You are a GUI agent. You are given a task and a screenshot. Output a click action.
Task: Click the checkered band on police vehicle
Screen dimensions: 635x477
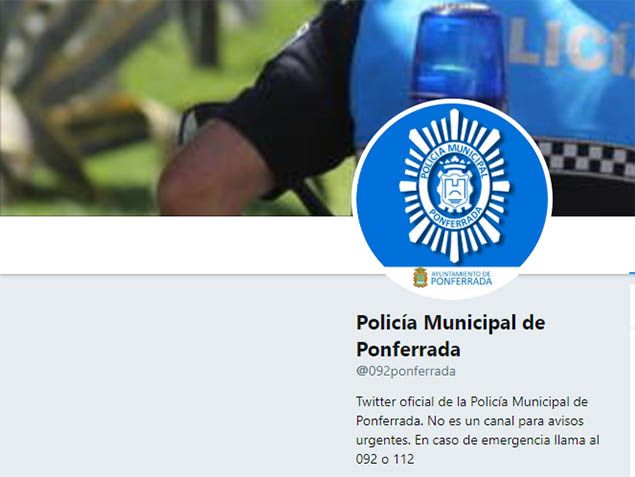(x=587, y=159)
